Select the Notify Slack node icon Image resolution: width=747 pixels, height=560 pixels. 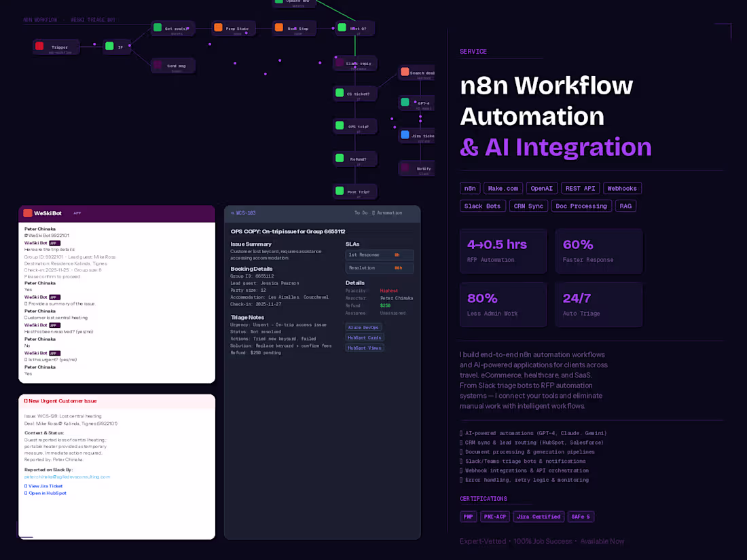pos(405,168)
